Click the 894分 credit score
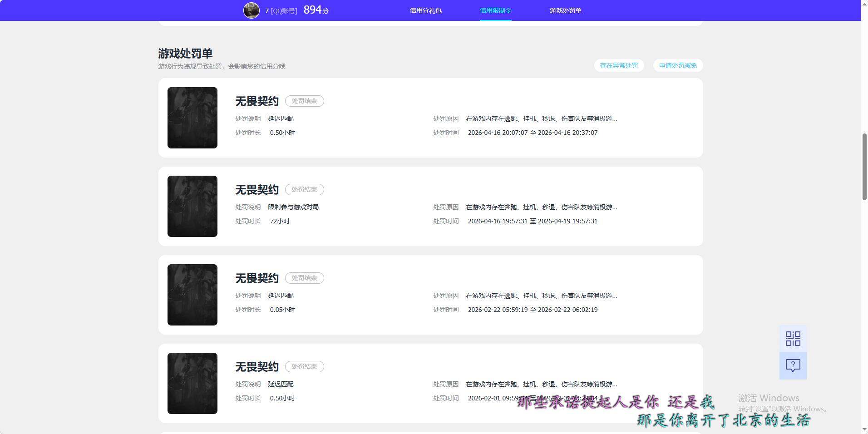The width and height of the screenshot is (868, 434). coord(316,10)
